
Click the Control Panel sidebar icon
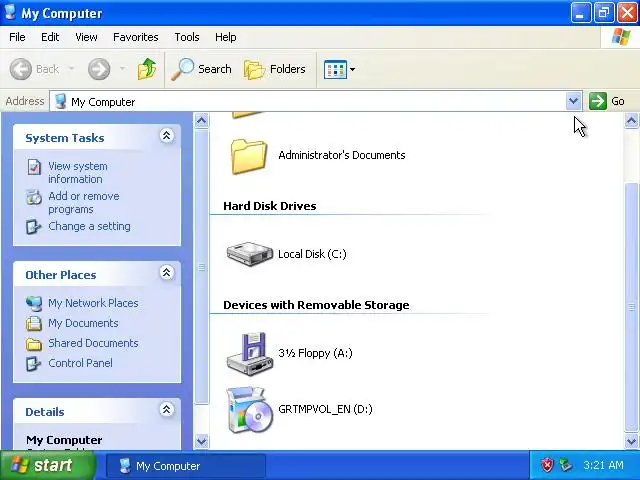33,363
